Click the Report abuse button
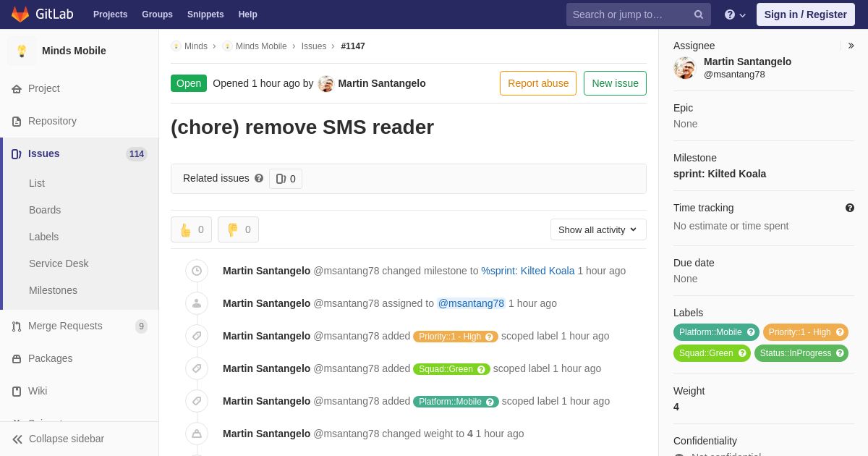Screen dimensions: 868x456 pyautogui.click(x=538, y=83)
